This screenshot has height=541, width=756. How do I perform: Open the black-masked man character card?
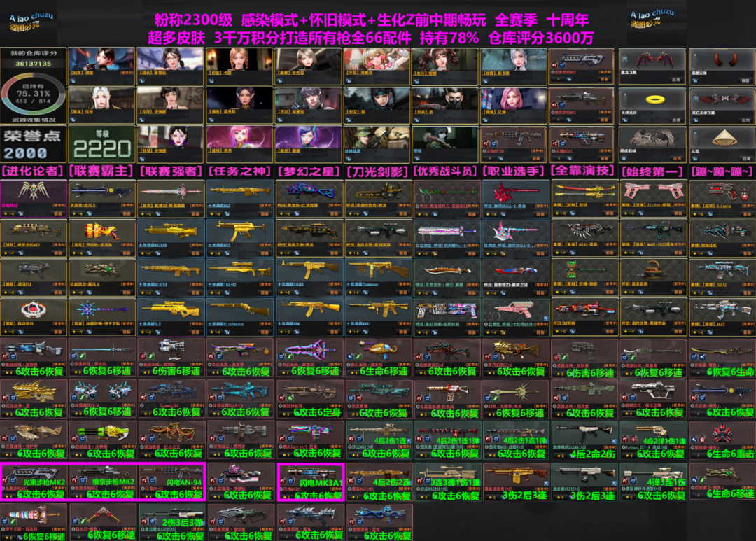(445, 106)
